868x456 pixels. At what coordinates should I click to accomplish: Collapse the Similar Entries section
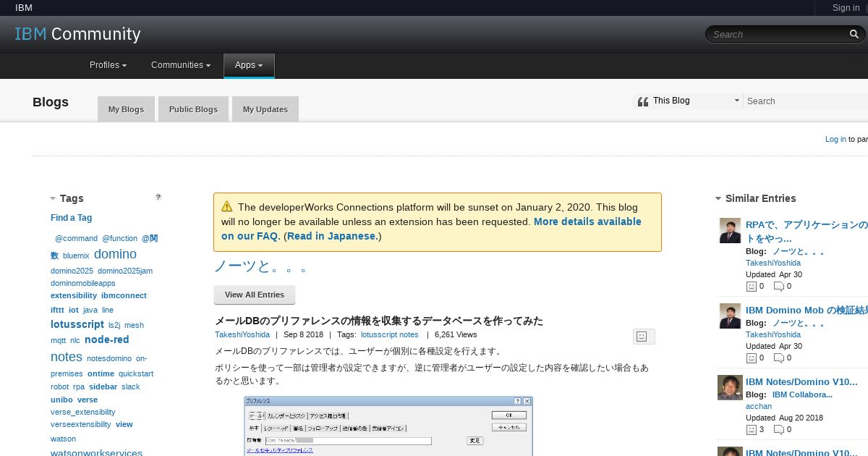[718, 198]
